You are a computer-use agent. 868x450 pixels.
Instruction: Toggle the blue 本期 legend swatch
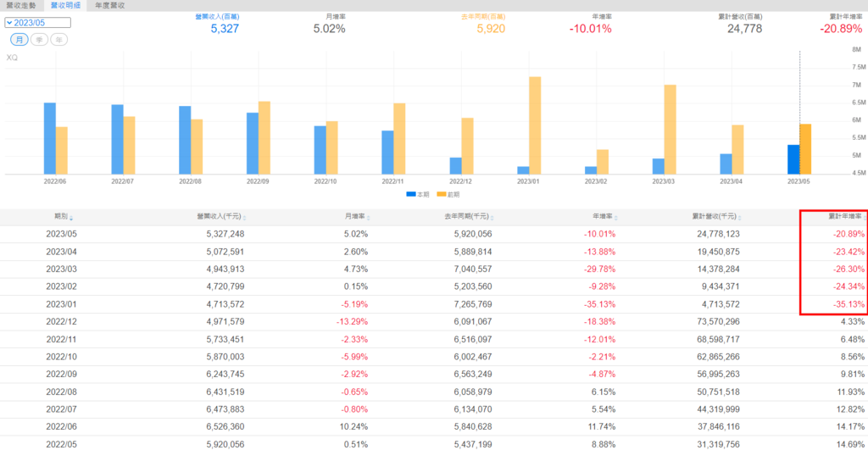click(411, 194)
